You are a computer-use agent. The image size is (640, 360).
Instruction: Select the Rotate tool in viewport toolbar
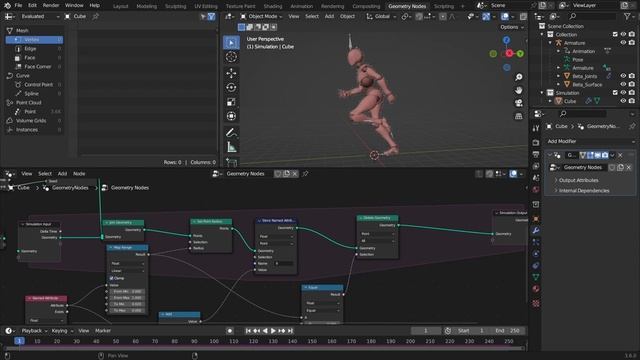click(231, 87)
